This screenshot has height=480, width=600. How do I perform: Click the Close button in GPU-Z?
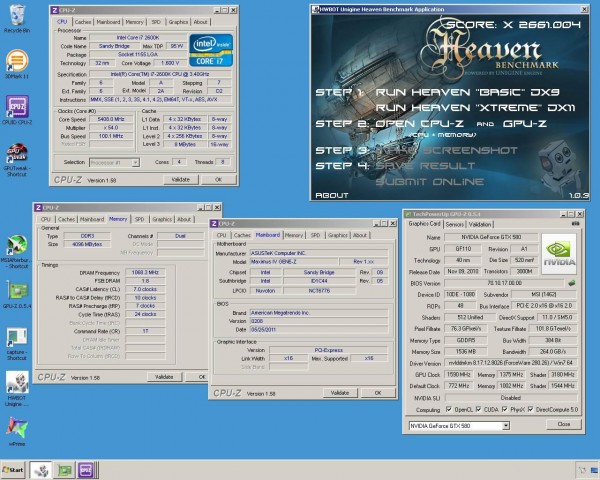coord(564,424)
